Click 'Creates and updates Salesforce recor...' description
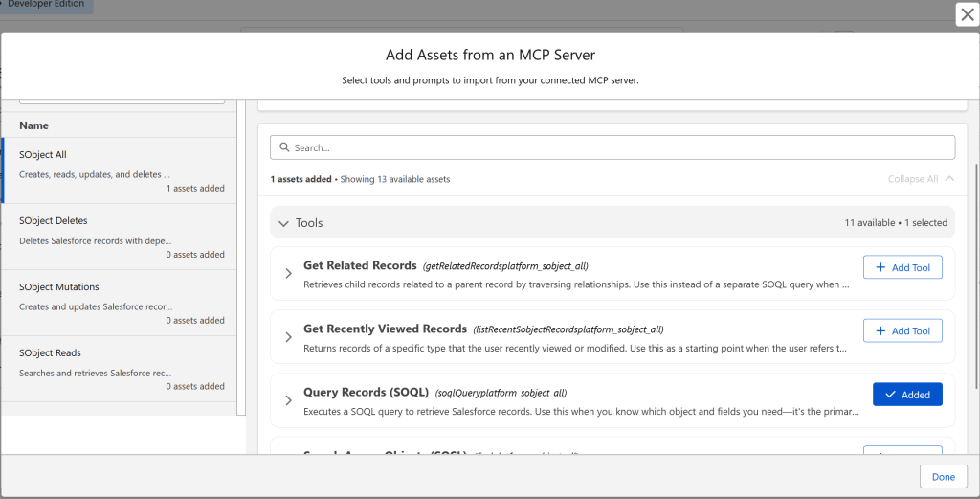The width and height of the screenshot is (980, 499). 96,306
